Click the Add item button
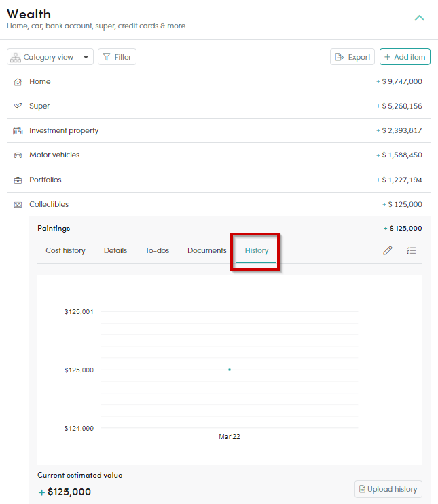The height and width of the screenshot is (504, 438). (x=405, y=57)
